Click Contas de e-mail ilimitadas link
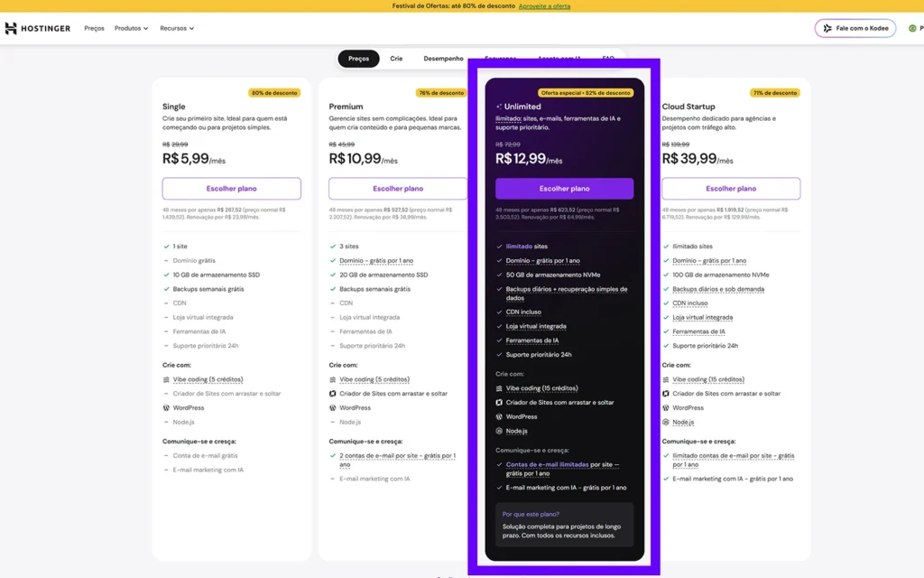The height and width of the screenshot is (578, 924). [x=547, y=465]
